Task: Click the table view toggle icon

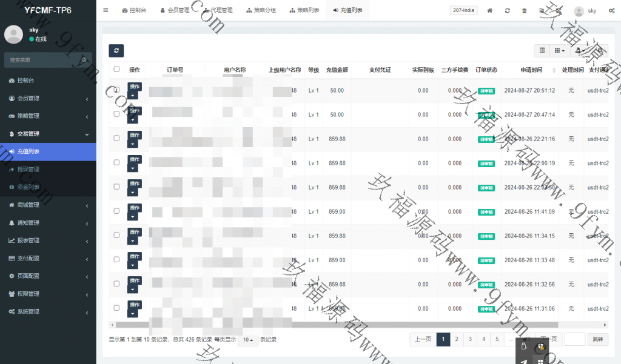Action: 542,51
